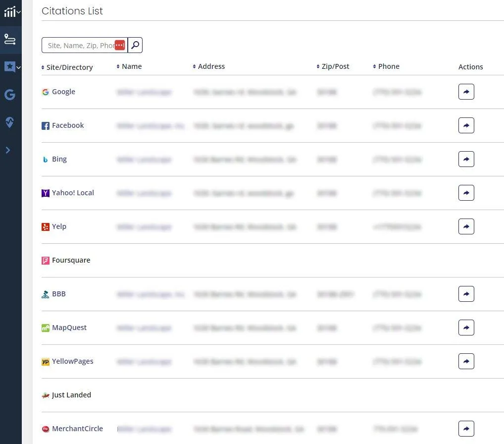Screen dimensions: 504x444
Task: Open the YellowPages row share action
Action: pyautogui.click(x=466, y=361)
